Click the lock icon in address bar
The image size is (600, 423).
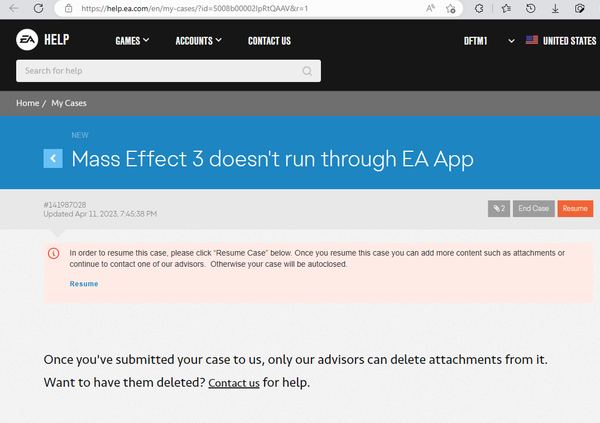tap(68, 8)
